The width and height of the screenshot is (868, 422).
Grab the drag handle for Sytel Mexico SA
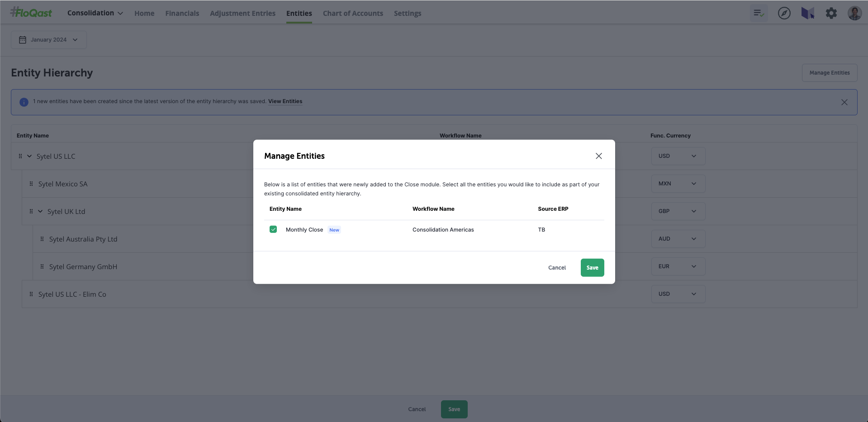point(31,184)
